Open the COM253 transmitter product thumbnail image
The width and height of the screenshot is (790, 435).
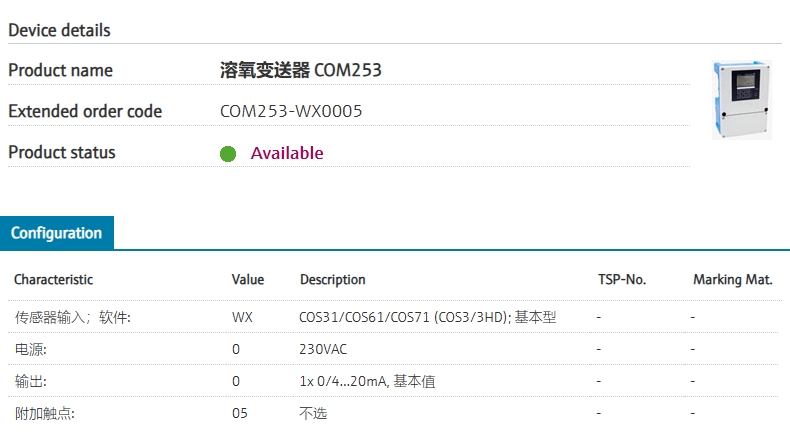pos(742,100)
